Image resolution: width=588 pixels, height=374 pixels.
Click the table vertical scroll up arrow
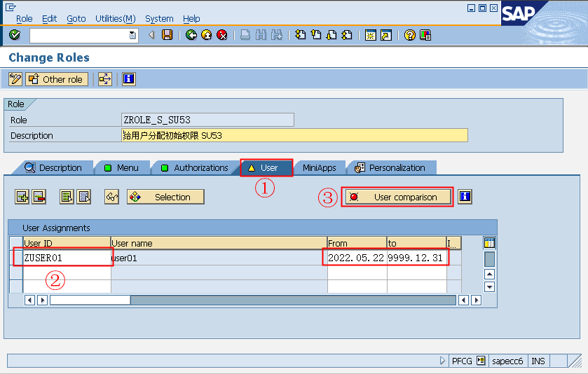point(489,274)
